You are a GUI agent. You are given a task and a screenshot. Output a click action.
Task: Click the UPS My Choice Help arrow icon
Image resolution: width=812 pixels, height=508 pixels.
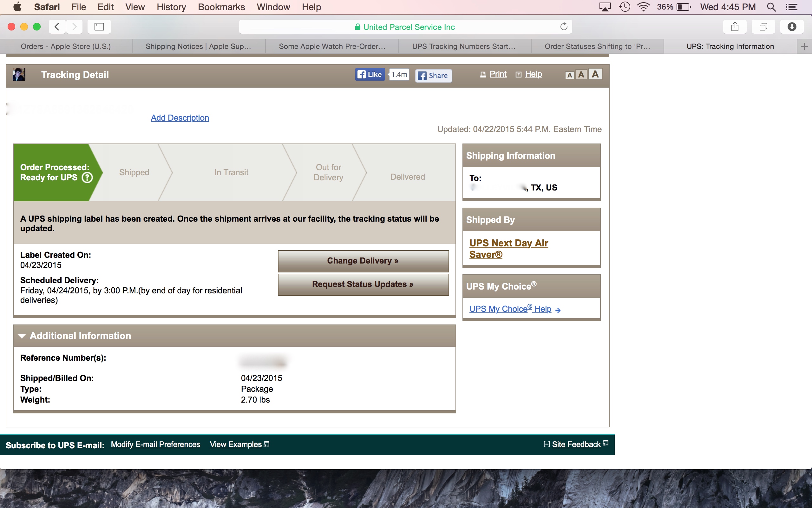click(558, 310)
